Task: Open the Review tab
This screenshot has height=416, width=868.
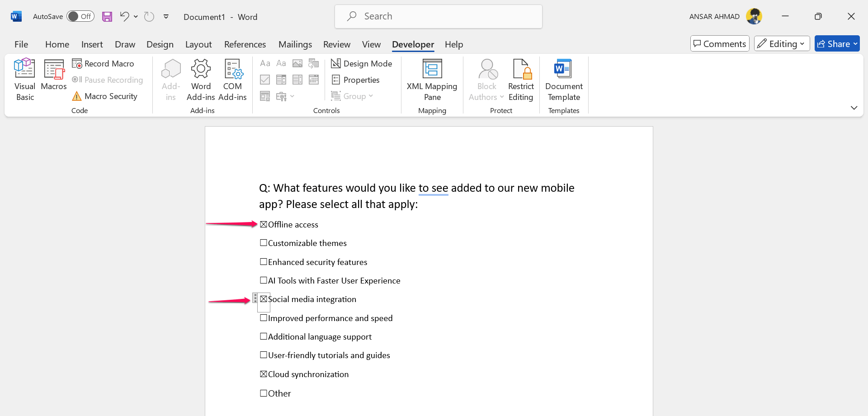Action: 337,44
